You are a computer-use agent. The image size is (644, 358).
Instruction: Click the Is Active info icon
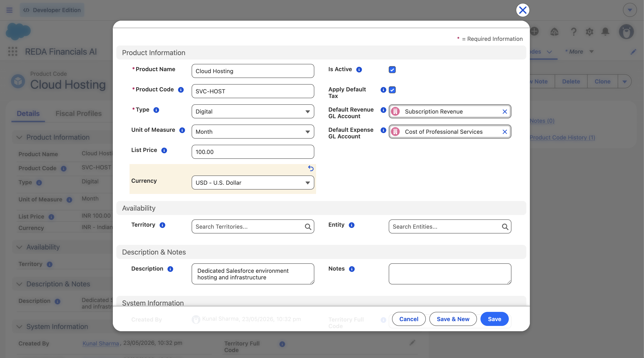[x=359, y=70]
